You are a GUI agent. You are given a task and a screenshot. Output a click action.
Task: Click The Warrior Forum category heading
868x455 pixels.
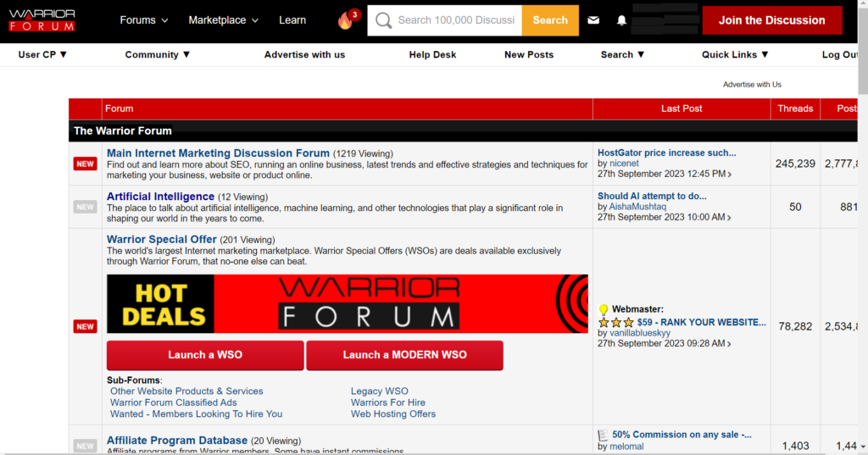pos(122,131)
